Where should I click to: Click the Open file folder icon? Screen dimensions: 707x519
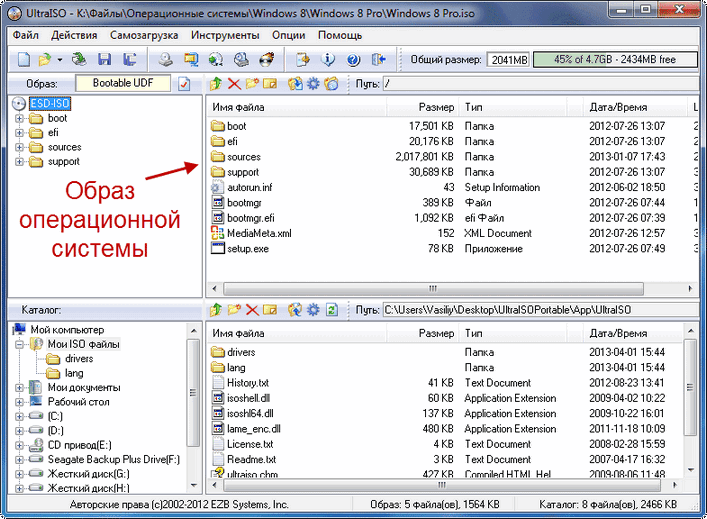[x=46, y=59]
